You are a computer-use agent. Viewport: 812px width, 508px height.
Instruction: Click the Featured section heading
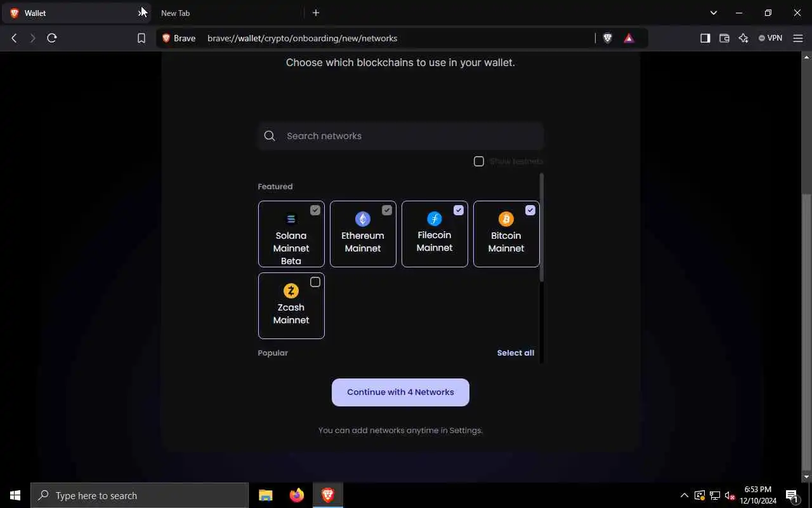click(275, 187)
